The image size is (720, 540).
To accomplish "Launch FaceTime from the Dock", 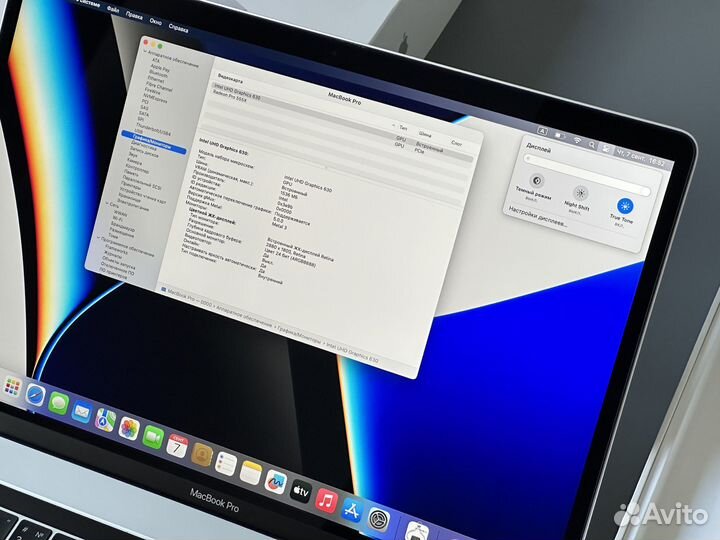I will pyautogui.click(x=153, y=438).
